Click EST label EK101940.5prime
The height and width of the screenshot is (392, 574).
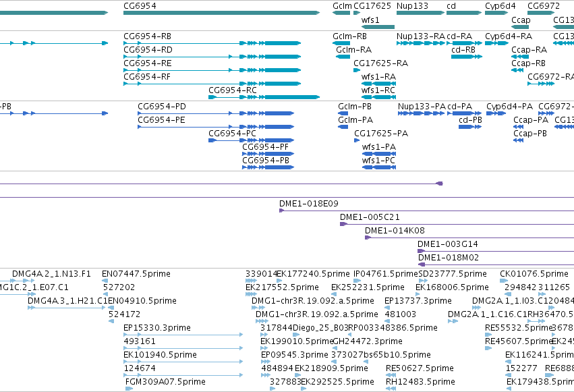tap(161, 356)
